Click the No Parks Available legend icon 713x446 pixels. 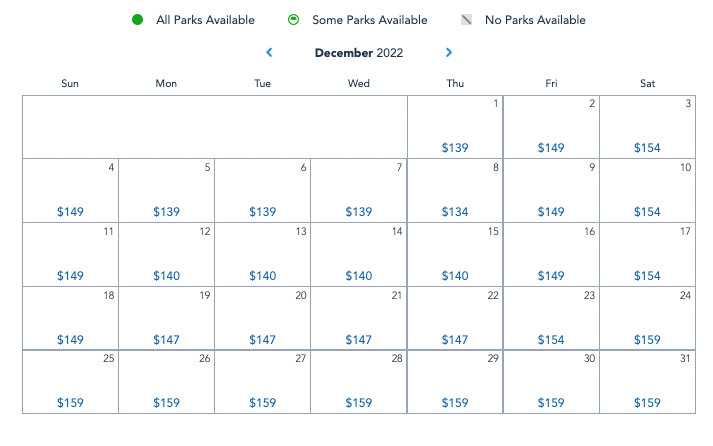click(x=466, y=20)
